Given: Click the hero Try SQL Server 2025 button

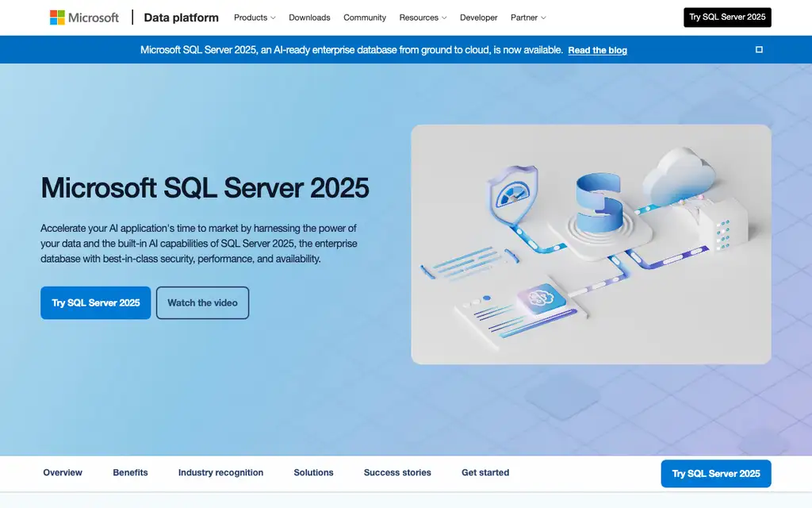Looking at the screenshot, I should coord(96,302).
